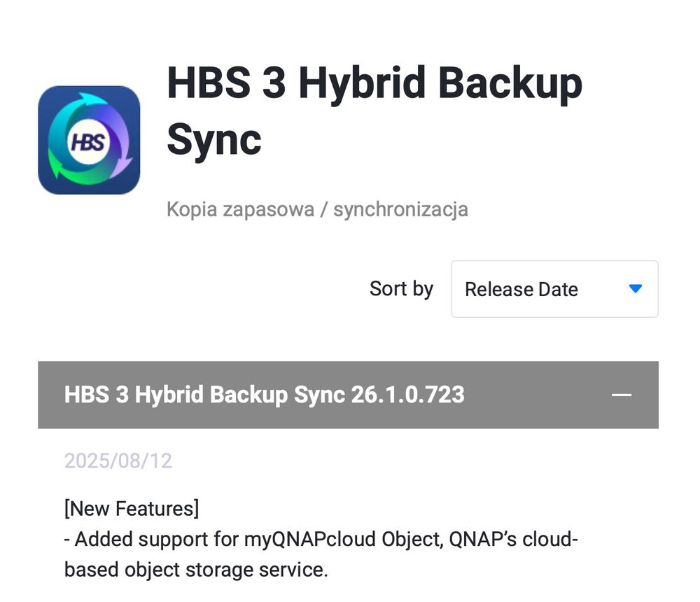Click the minus collapse icon in the version bar
This screenshot has width=700, height=602.
point(621,395)
